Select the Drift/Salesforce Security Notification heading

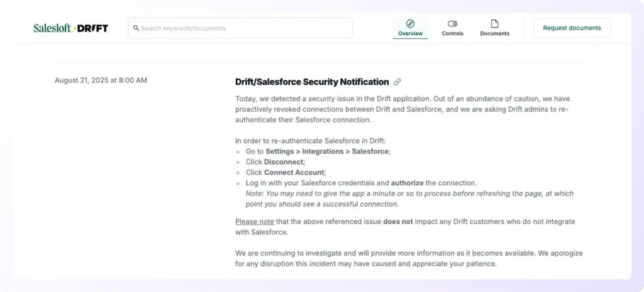(312, 82)
